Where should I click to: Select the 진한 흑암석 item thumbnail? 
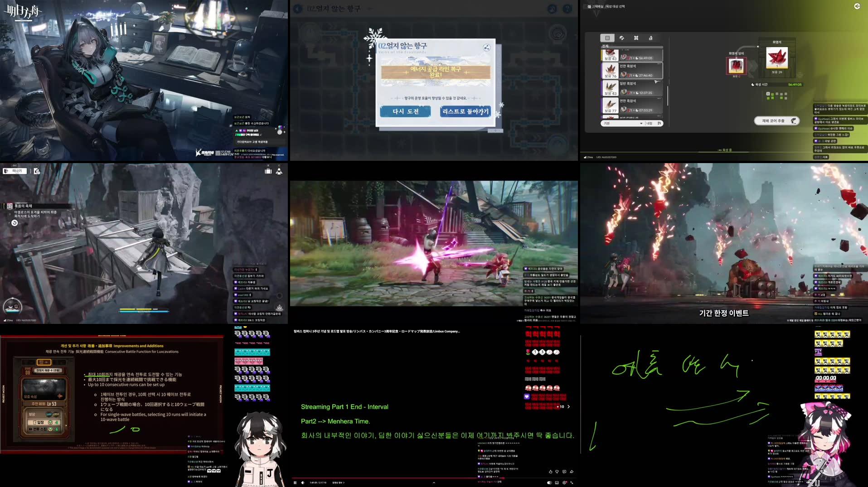[x=611, y=71]
